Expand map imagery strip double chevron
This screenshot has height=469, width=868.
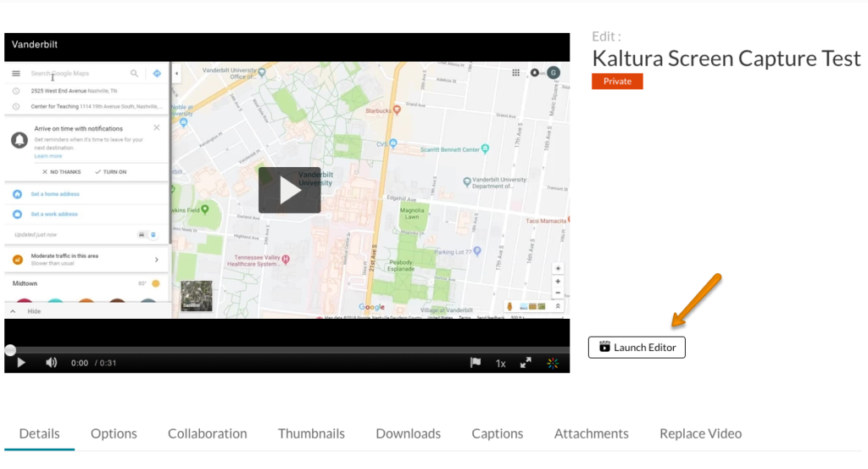pos(558,306)
